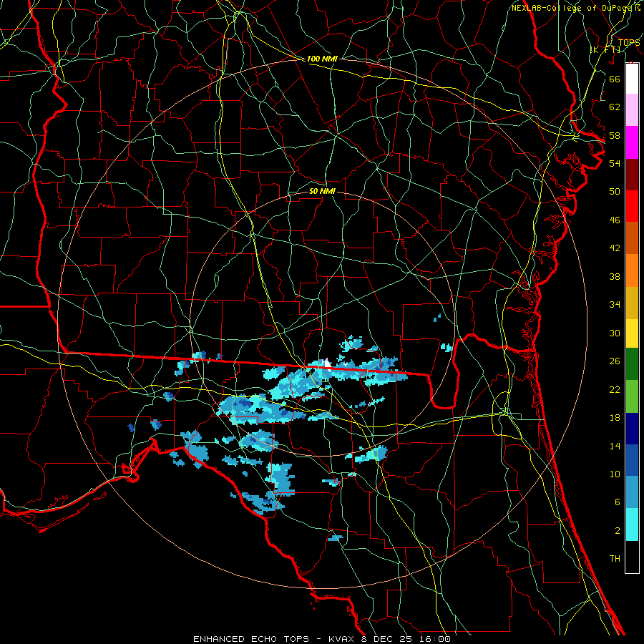Pick the light blue 6 kft legend color
This screenshot has width=644, height=644.
(632, 492)
